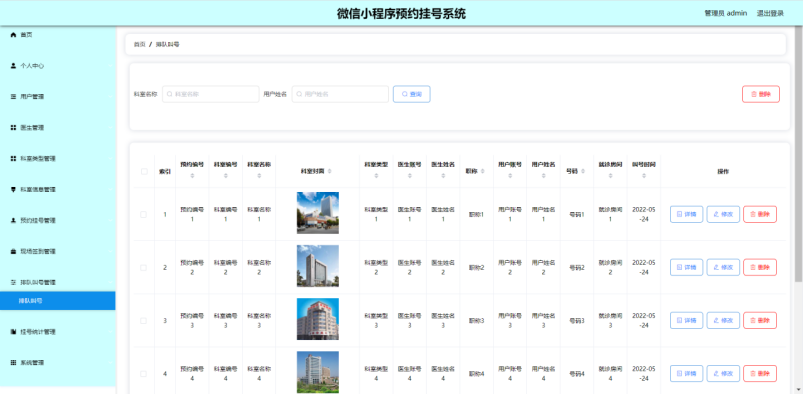Screen dimensions: 803x394
Task: Click the 系统管理 grid icon
Action: pos(13,363)
